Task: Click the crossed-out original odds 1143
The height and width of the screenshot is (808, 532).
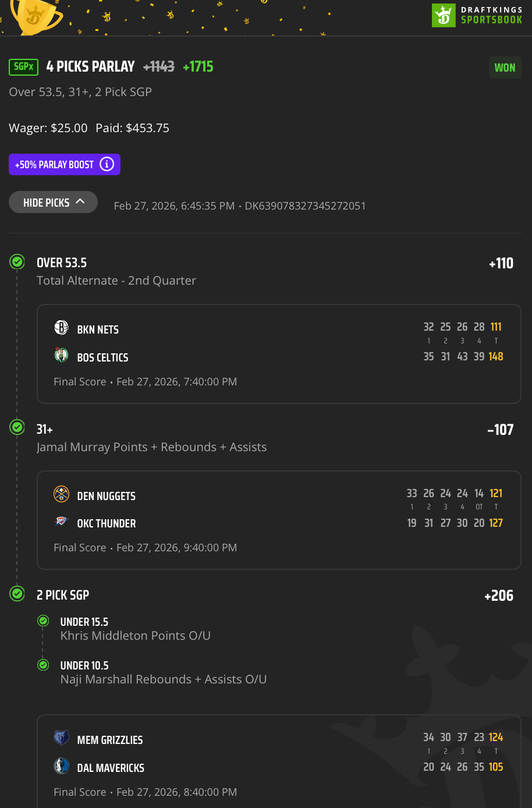Action: [x=158, y=66]
